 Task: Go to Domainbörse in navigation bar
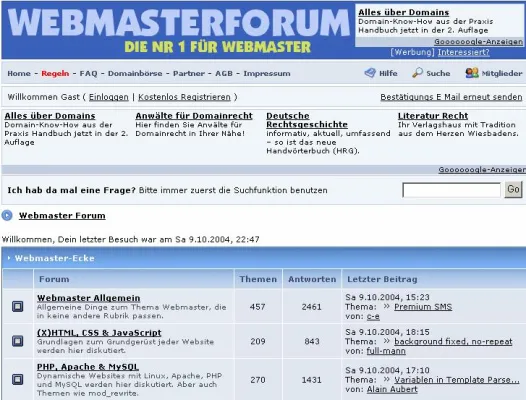135,73
